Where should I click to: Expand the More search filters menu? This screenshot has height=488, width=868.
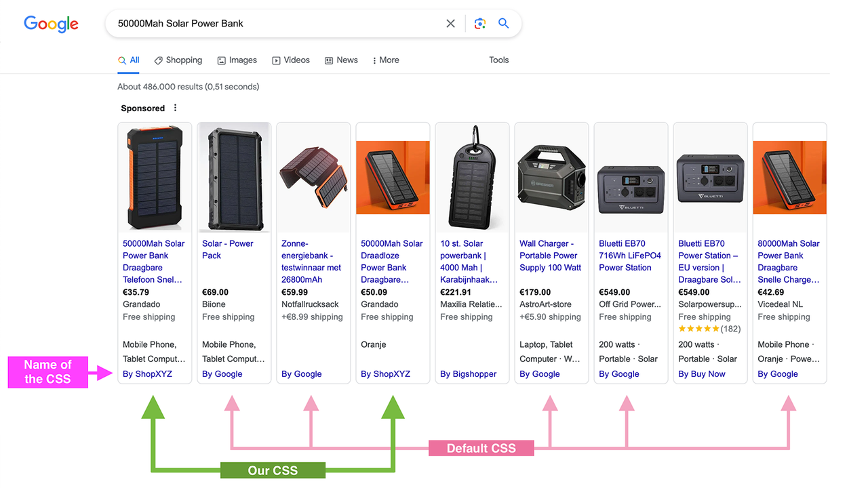tap(386, 60)
